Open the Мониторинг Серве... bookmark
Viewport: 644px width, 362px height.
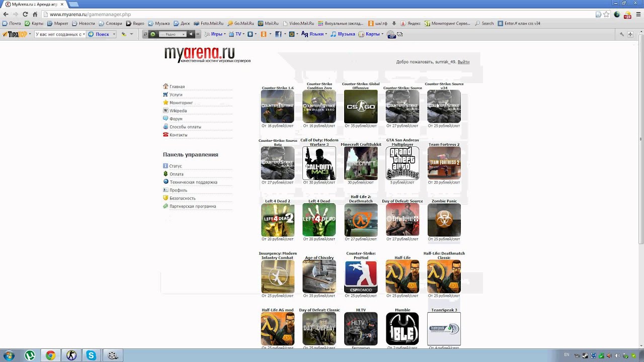pos(448,23)
